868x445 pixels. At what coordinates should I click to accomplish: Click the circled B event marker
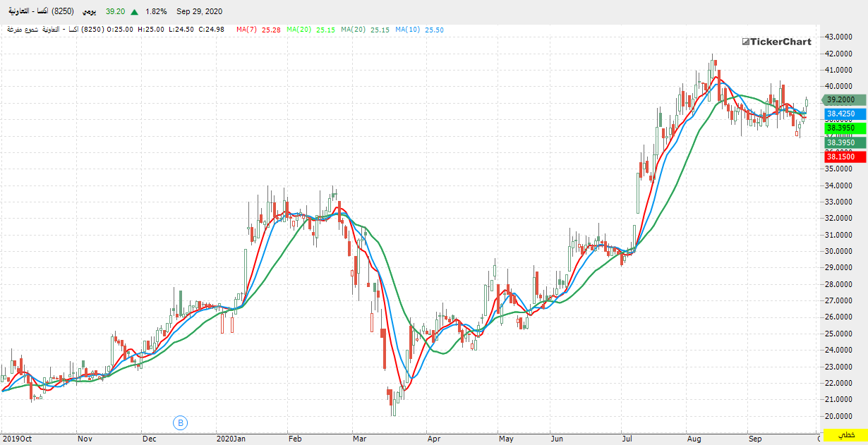tap(181, 423)
